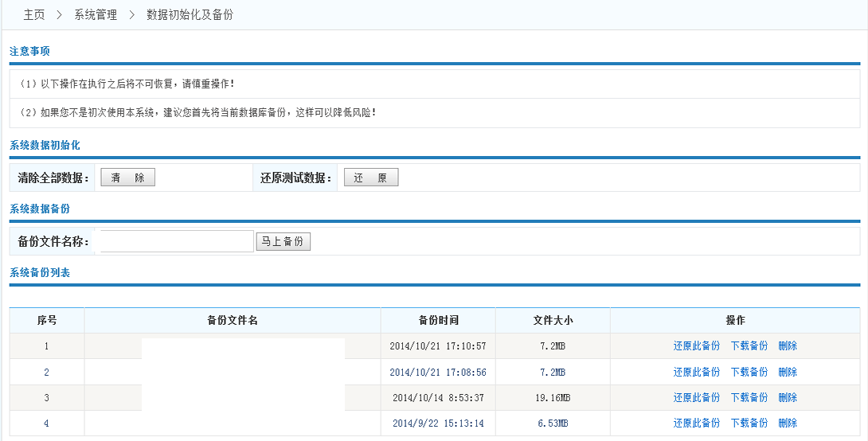Restore the backup in row 2
Image resolution: width=868 pixels, height=441 pixels.
point(696,372)
